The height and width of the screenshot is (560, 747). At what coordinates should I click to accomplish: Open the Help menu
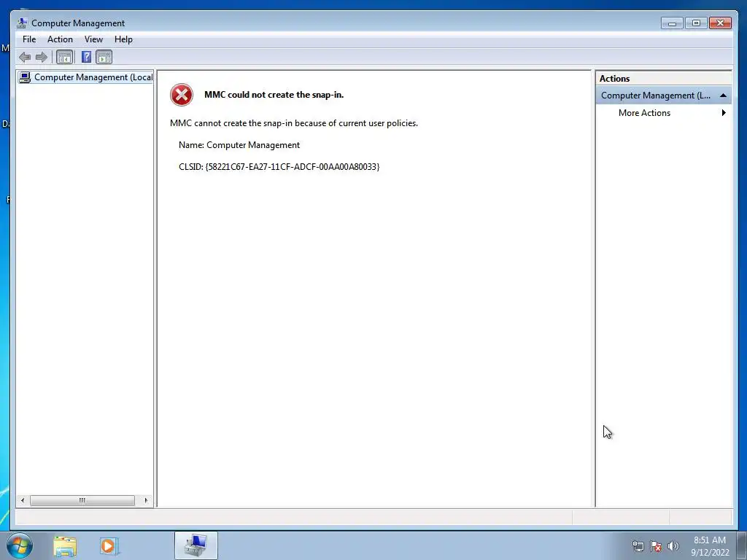[123, 39]
